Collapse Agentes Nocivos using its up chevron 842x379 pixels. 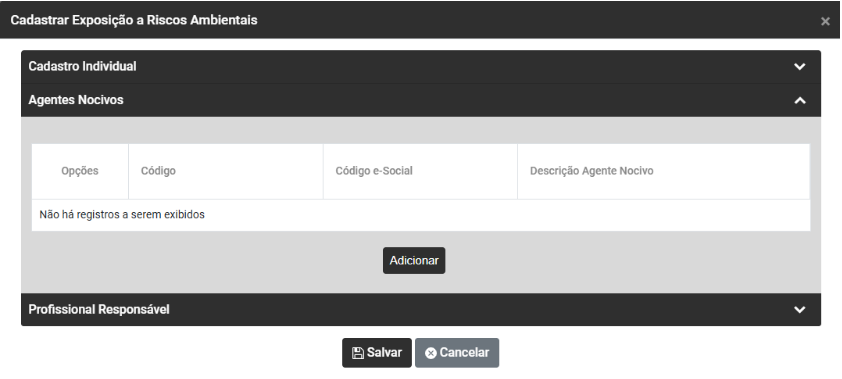[800, 100]
